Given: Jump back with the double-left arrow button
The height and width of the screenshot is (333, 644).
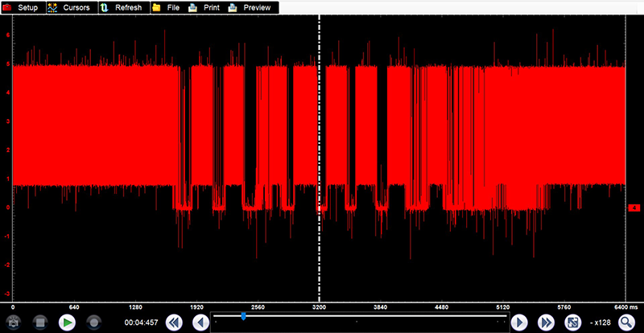Looking at the screenshot, I should point(174,322).
